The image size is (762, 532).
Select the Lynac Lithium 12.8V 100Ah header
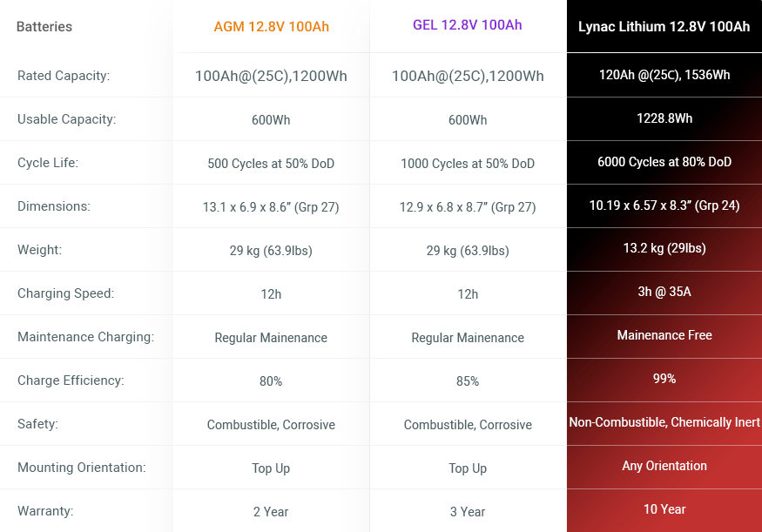pos(664,26)
